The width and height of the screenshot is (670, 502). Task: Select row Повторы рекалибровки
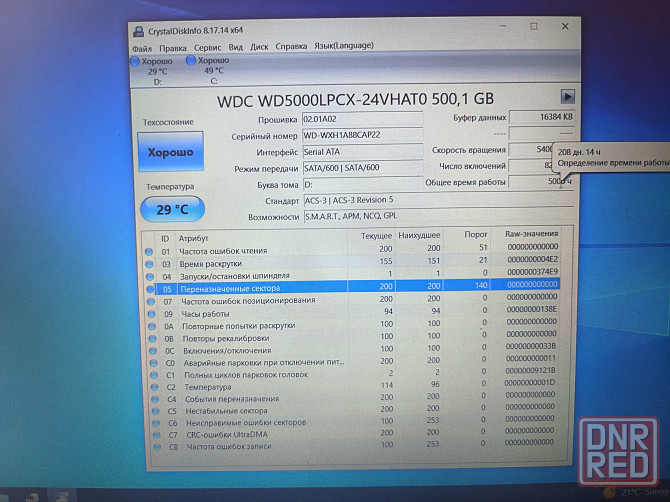(x=353, y=337)
